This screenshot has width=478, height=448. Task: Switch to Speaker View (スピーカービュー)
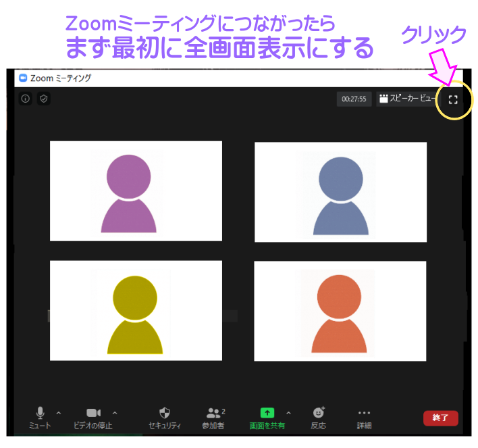(x=407, y=99)
